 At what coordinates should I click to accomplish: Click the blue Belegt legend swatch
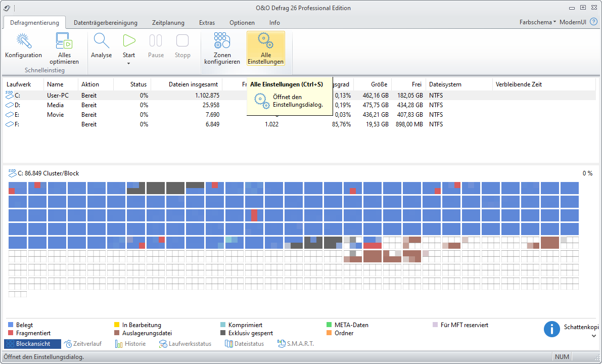click(x=11, y=325)
